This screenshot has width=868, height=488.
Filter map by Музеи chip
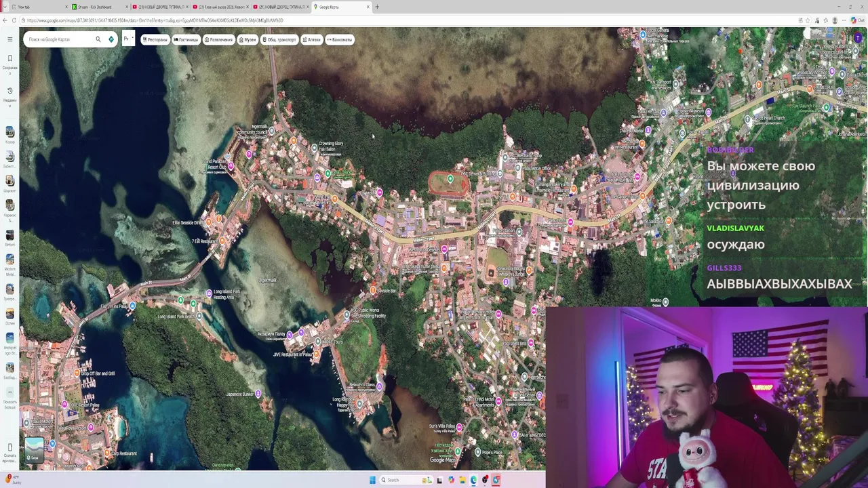[x=248, y=39]
